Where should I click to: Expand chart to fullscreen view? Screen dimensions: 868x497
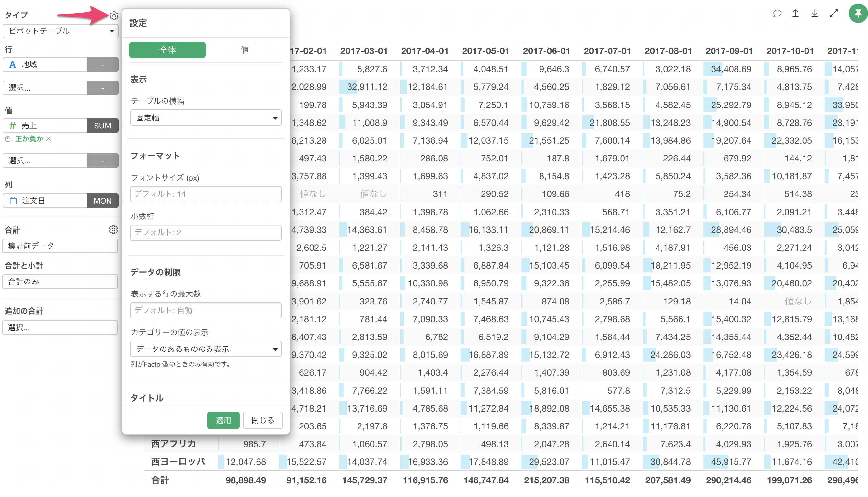click(x=834, y=13)
